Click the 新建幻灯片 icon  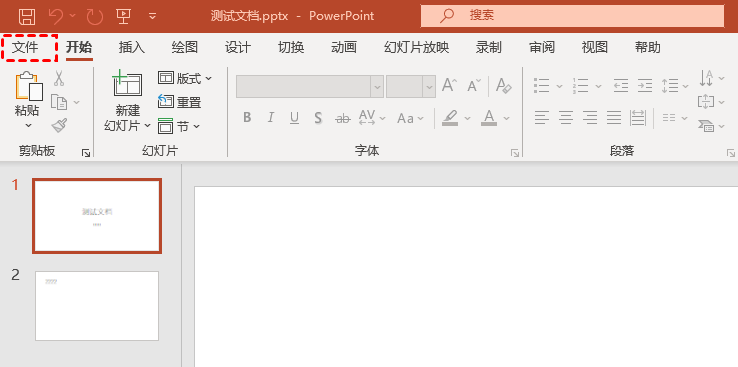128,84
